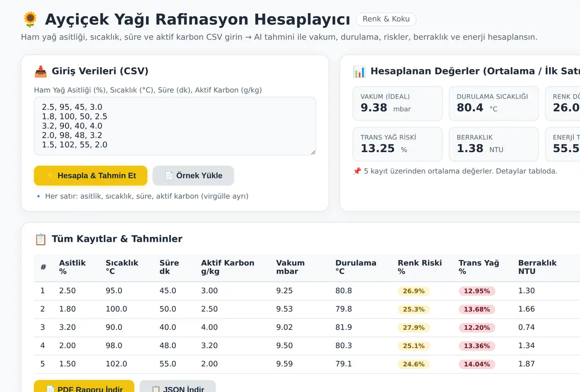The image size is (580, 392).
Task: Click the Durulama °C column header
Action: tap(356, 267)
